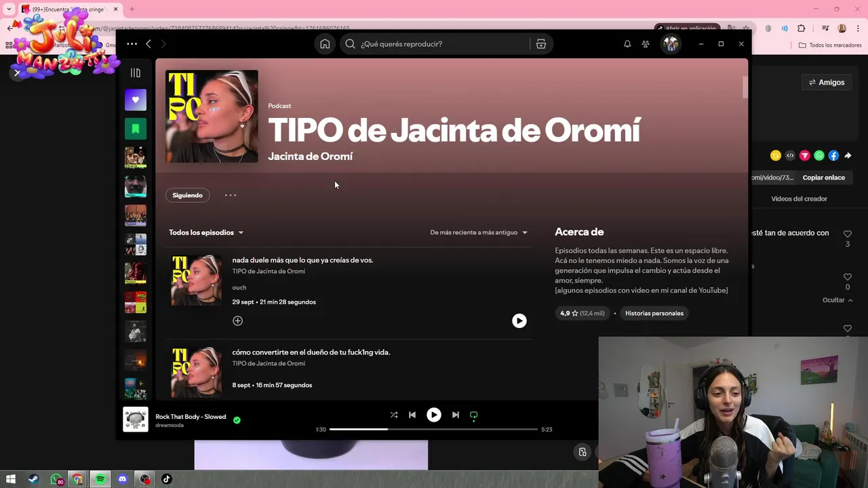Seek on the playback progress bar
The width and height of the screenshot is (868, 488).
point(433,429)
